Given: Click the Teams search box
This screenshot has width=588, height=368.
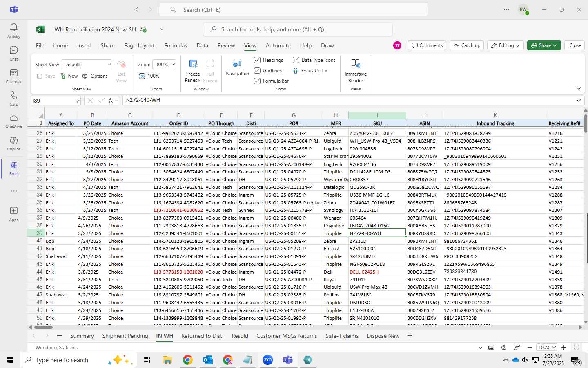Looking at the screenshot, I should tap(293, 9).
